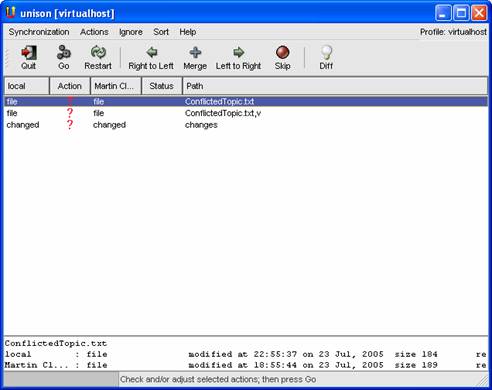Image resolution: width=492 pixels, height=390 pixels.
Task: Open the Synchronization menu
Action: coord(39,32)
